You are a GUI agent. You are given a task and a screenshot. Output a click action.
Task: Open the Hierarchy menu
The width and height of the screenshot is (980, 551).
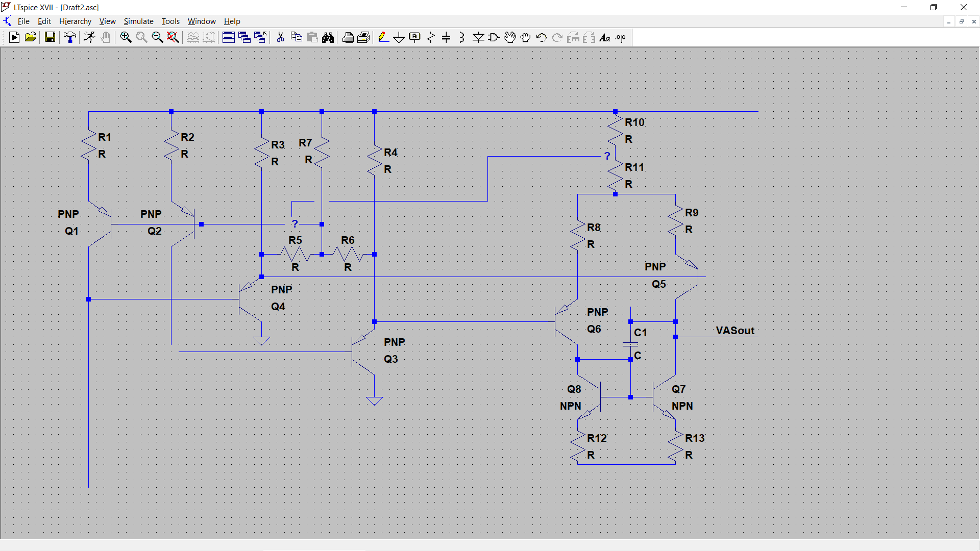coord(75,21)
